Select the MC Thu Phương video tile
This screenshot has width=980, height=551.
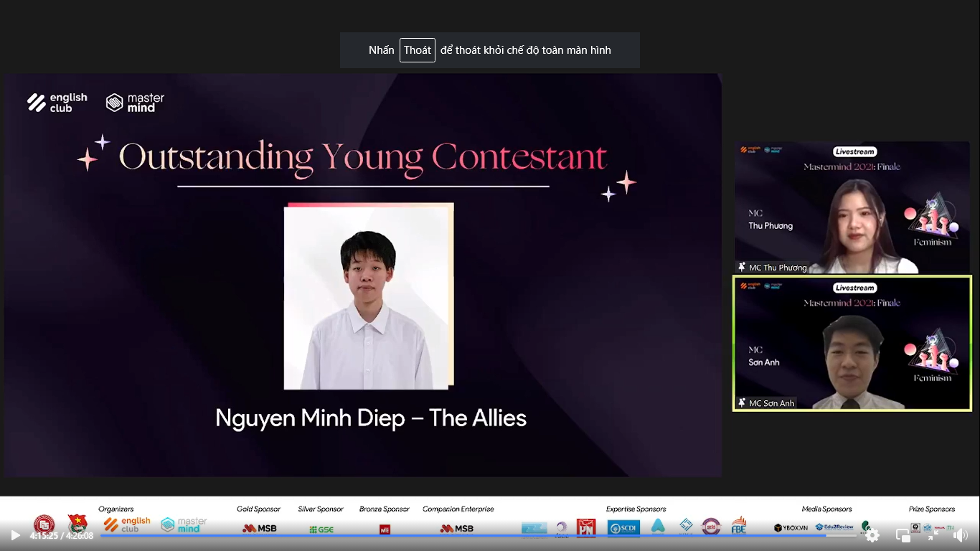852,207
